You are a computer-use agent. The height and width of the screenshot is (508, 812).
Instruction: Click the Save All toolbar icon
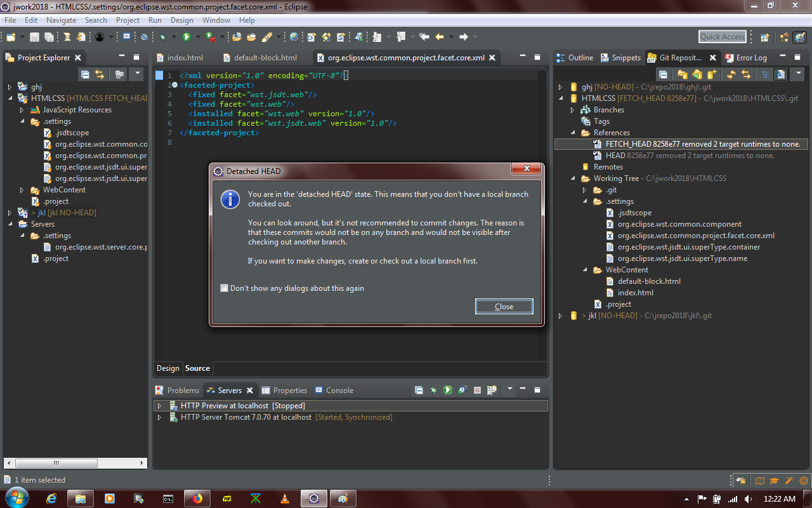[x=49, y=37]
